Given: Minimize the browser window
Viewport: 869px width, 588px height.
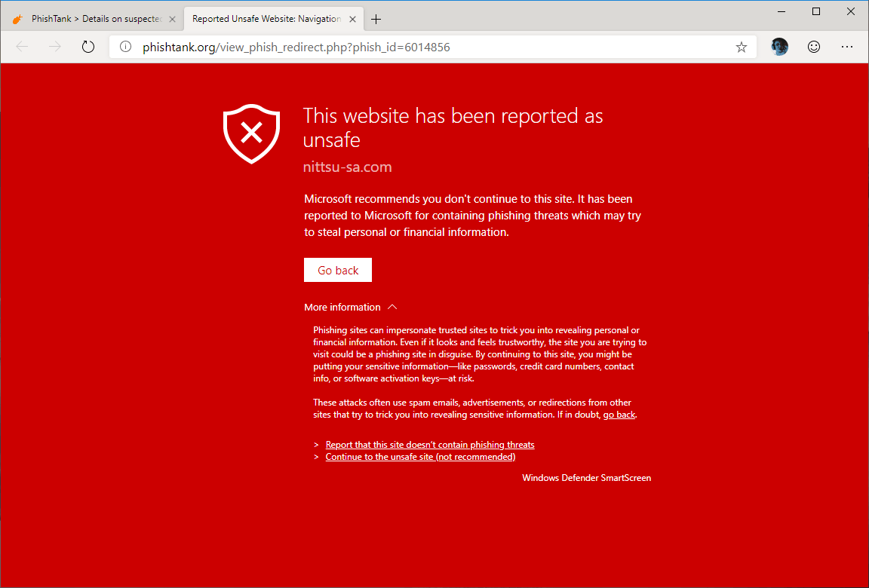Looking at the screenshot, I should pos(781,11).
